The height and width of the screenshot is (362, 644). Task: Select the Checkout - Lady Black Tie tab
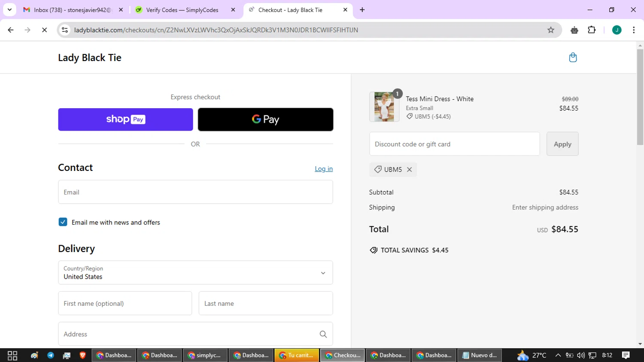point(290,9)
